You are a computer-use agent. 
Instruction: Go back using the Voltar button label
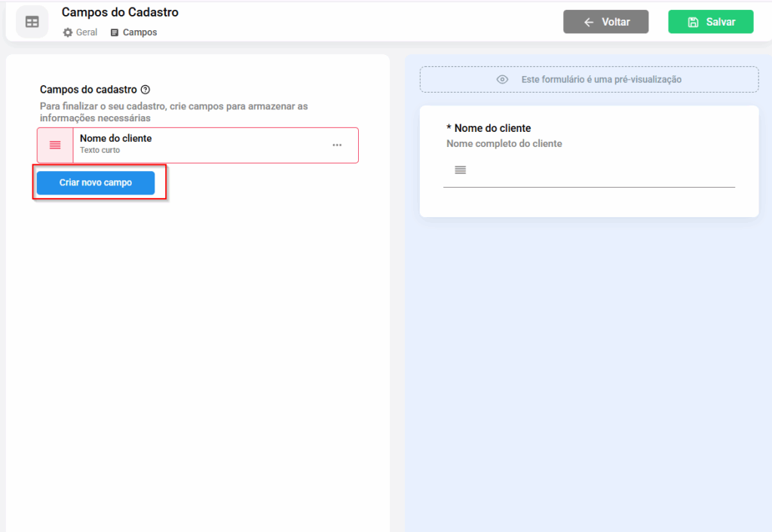615,23
